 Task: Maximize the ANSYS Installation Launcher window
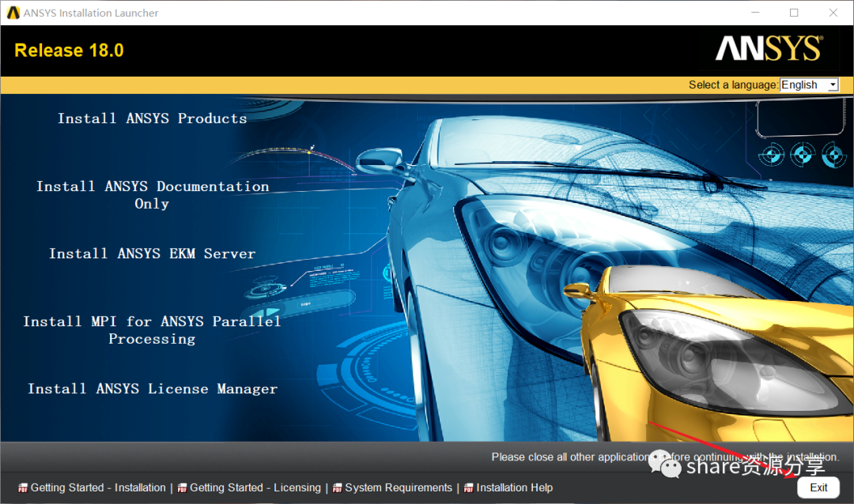(x=794, y=13)
